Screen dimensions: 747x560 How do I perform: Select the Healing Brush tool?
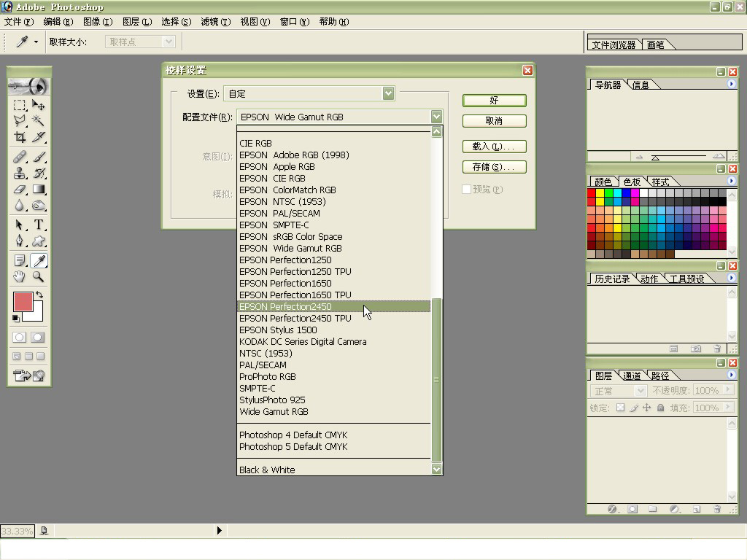[x=20, y=157]
